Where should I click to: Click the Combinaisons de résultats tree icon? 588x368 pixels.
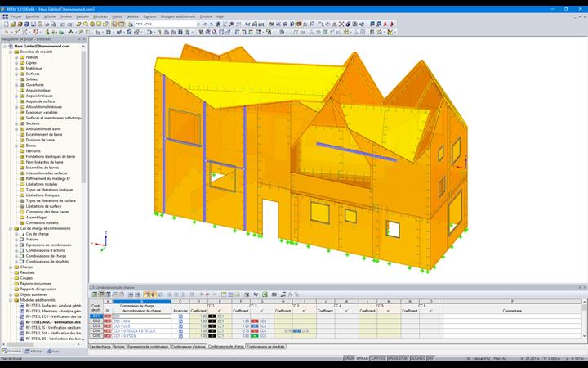(22, 262)
